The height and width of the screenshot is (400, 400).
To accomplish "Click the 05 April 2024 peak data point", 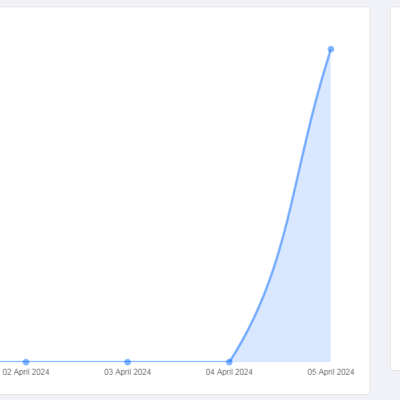I will pyautogui.click(x=331, y=49).
